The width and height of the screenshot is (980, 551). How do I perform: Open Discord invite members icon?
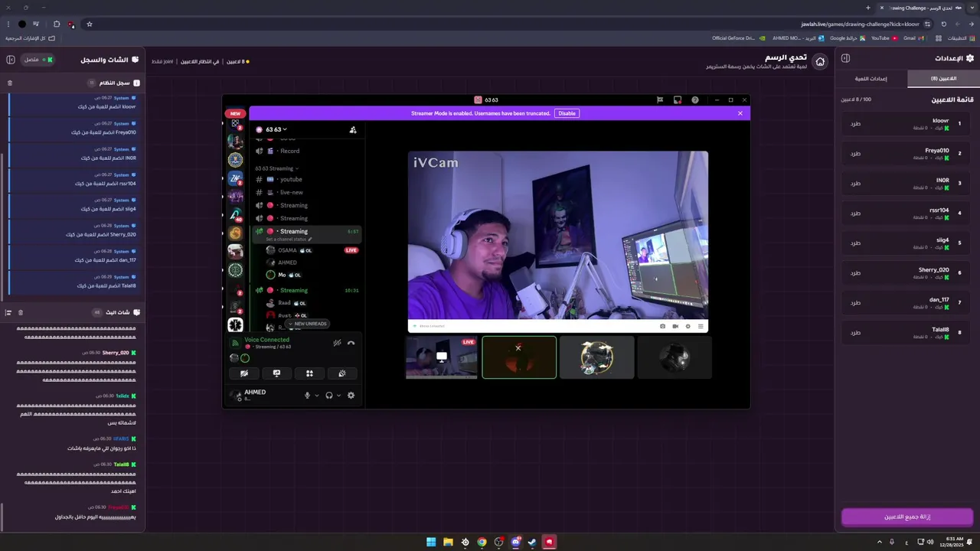pos(353,130)
